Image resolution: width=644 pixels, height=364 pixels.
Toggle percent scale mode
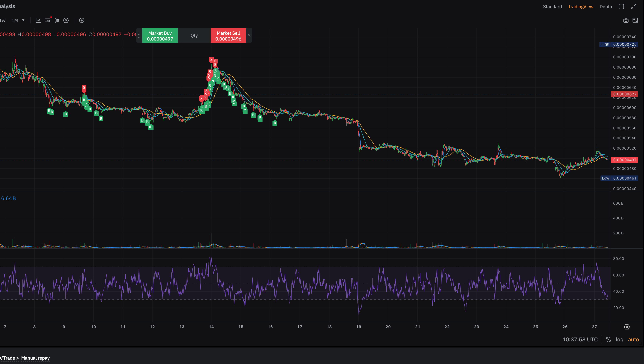click(608, 339)
